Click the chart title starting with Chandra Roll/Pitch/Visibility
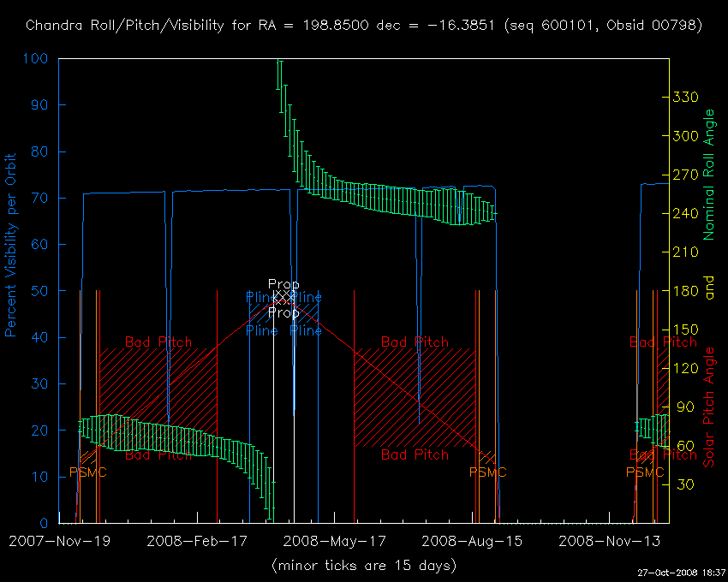728x582 pixels. tap(364, 26)
